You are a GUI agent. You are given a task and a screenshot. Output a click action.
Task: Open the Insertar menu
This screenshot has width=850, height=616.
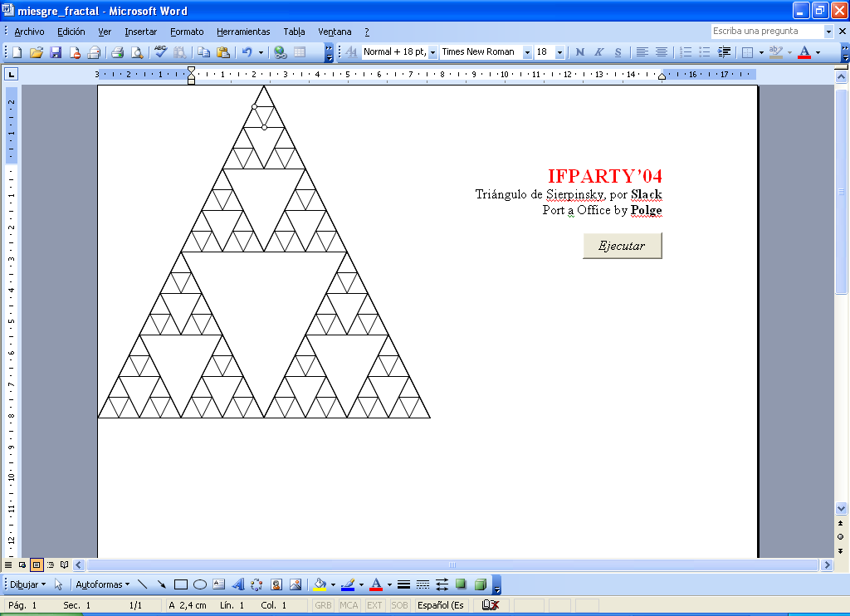140,32
